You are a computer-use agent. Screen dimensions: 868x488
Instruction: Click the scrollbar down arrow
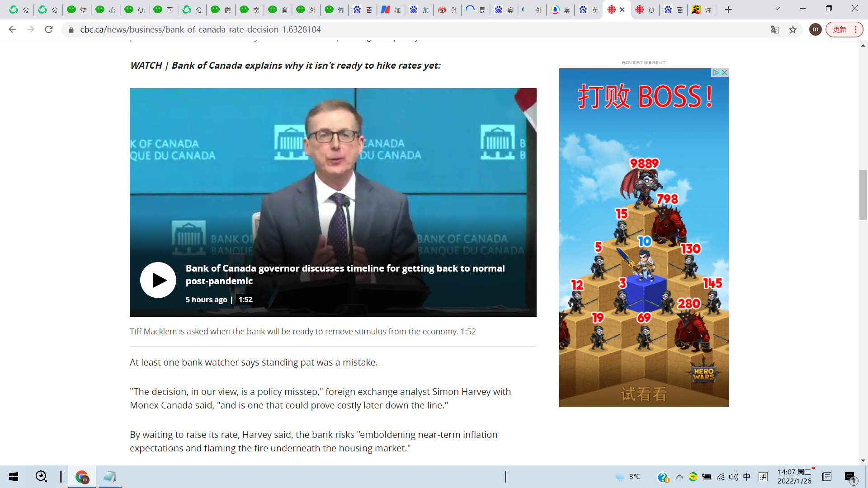click(863, 460)
